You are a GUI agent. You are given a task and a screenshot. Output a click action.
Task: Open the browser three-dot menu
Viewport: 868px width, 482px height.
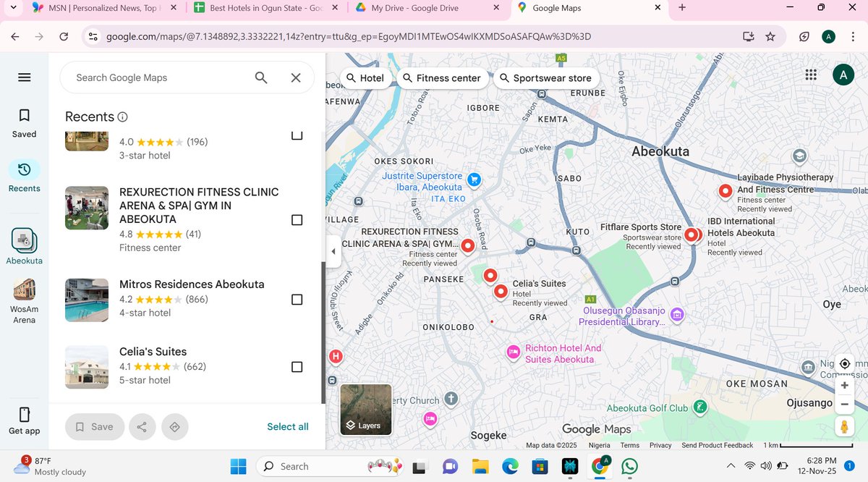point(854,35)
